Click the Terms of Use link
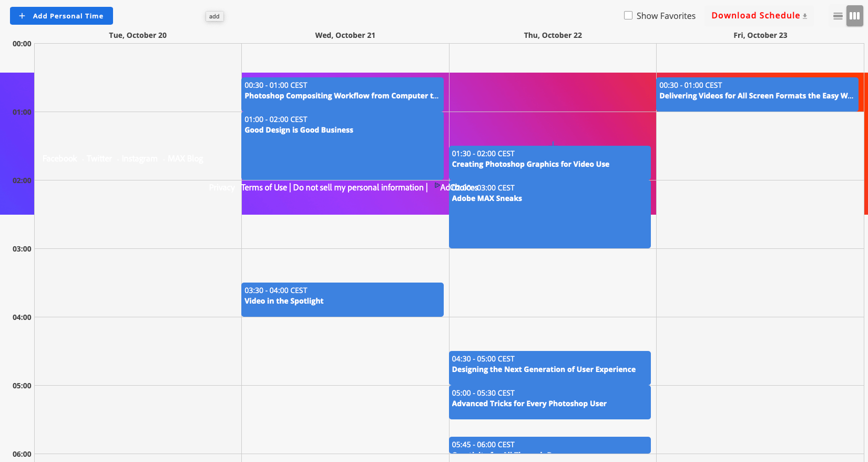Screen dimensions: 868x462 pyautogui.click(x=264, y=187)
